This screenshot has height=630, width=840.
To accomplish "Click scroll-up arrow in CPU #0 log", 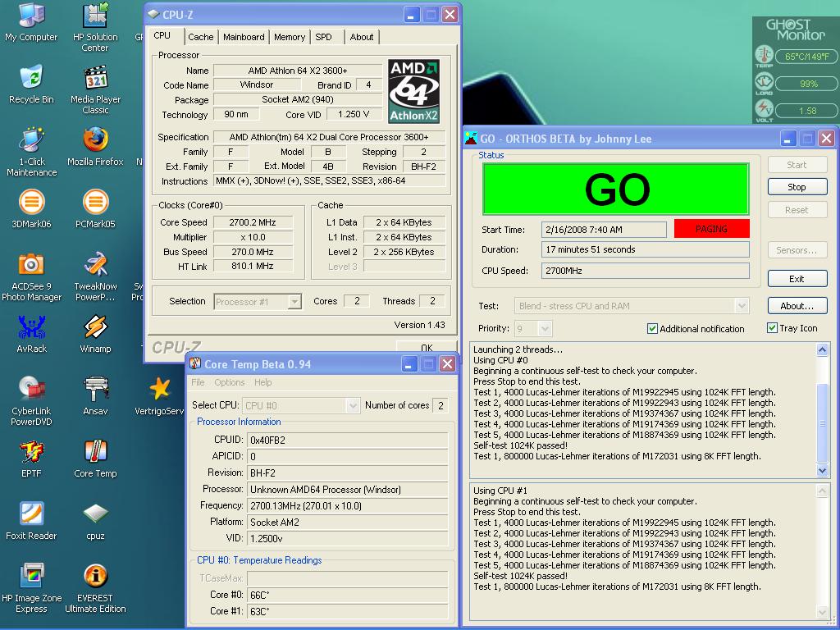I will [x=822, y=349].
